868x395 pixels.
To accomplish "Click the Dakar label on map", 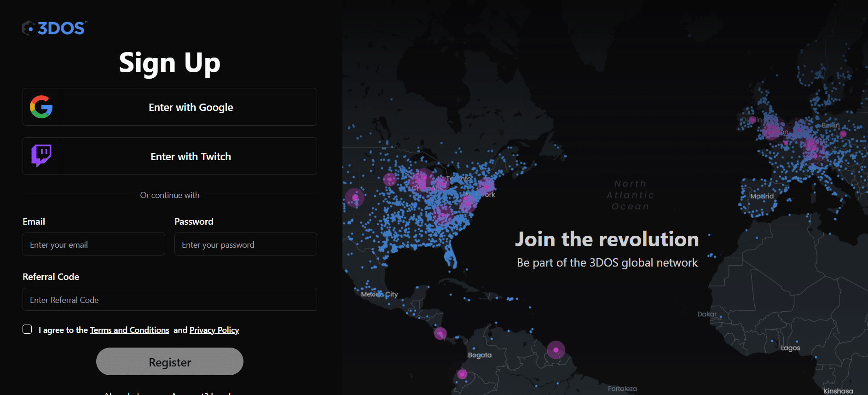I will (x=707, y=314).
